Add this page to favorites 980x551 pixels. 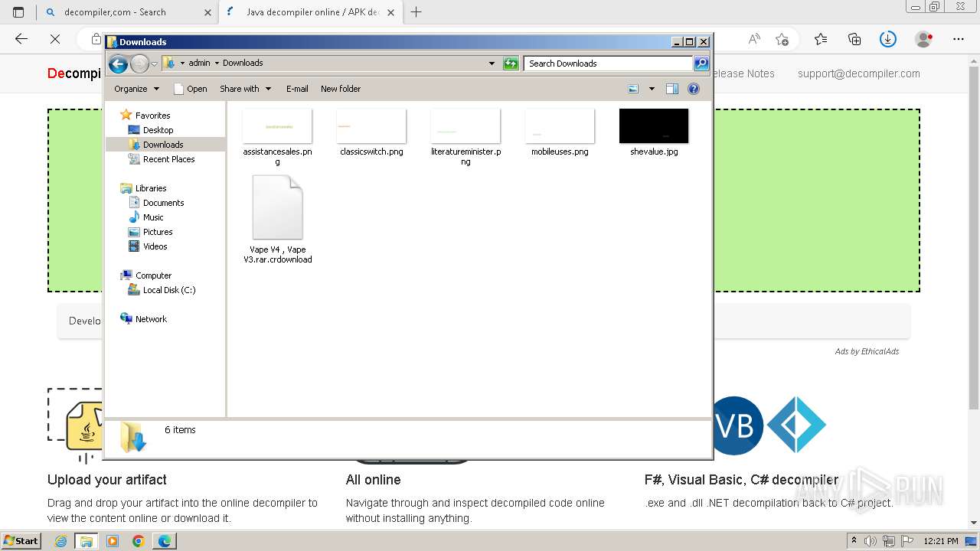point(782,39)
